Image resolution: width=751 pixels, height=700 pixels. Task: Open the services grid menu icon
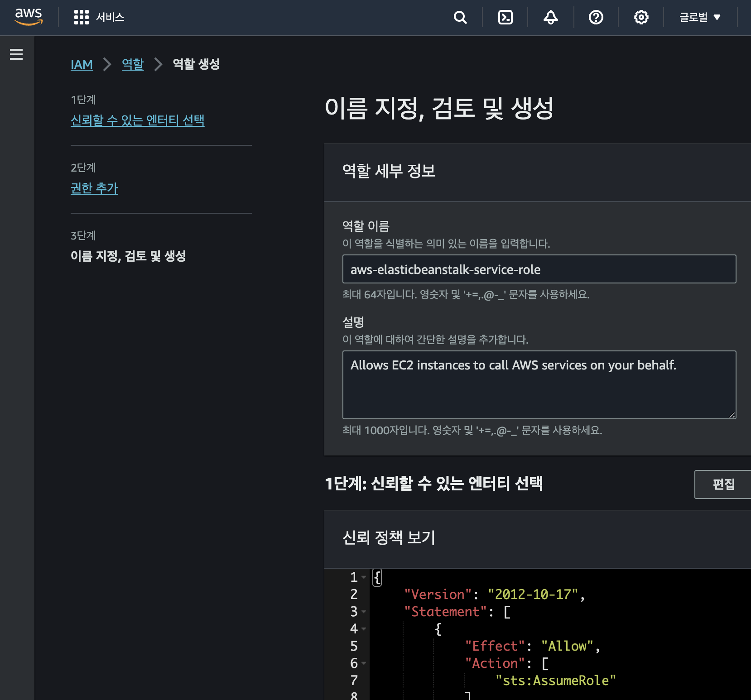pyautogui.click(x=82, y=17)
